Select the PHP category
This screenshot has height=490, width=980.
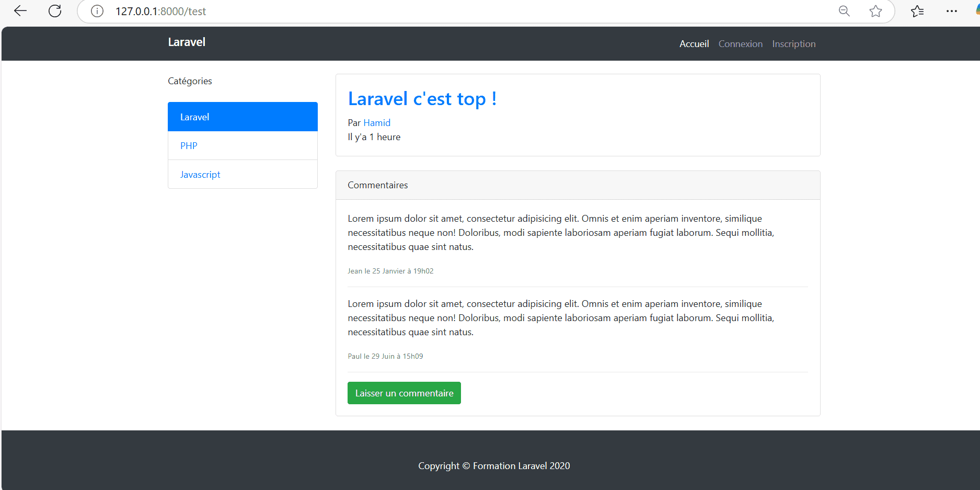243,145
